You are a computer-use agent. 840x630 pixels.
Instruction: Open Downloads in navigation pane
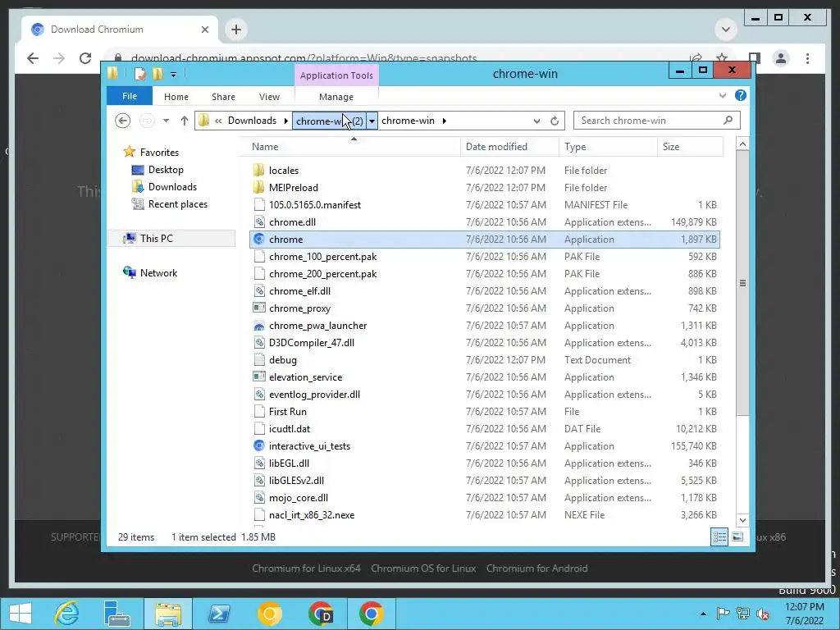tap(172, 187)
